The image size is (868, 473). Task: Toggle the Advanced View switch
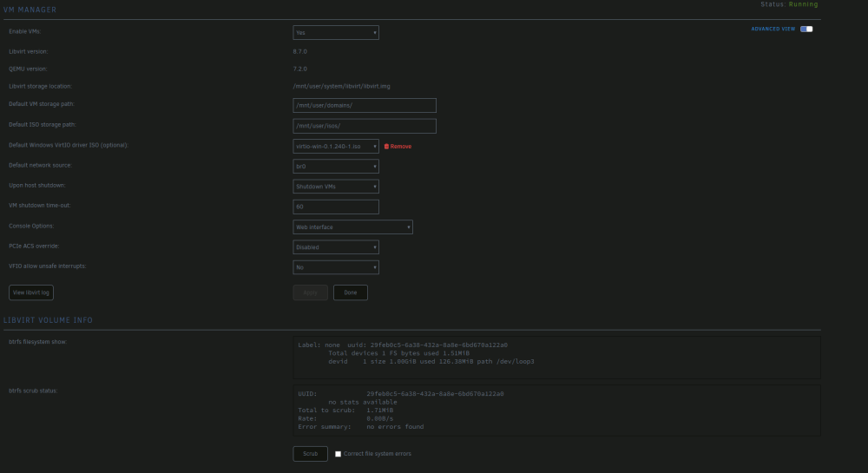coord(806,29)
